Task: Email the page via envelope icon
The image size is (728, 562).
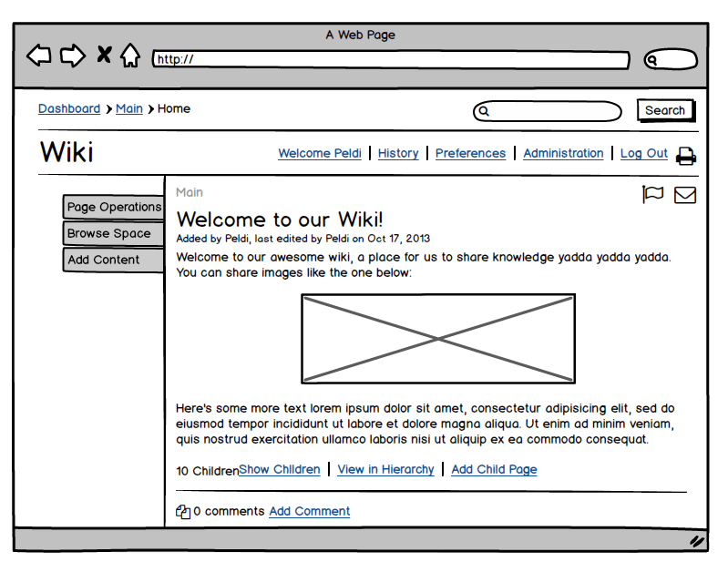Action: pos(685,195)
